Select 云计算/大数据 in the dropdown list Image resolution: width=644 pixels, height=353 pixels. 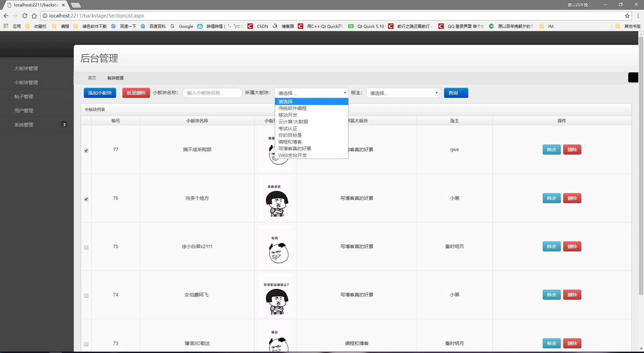coord(312,122)
